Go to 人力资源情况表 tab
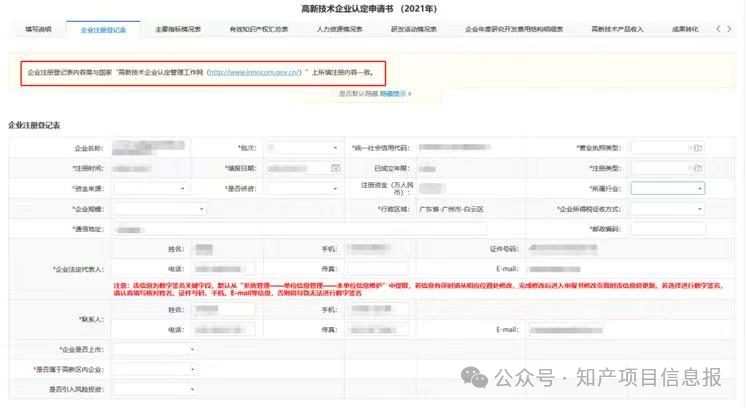The image size is (746, 408). click(340, 29)
